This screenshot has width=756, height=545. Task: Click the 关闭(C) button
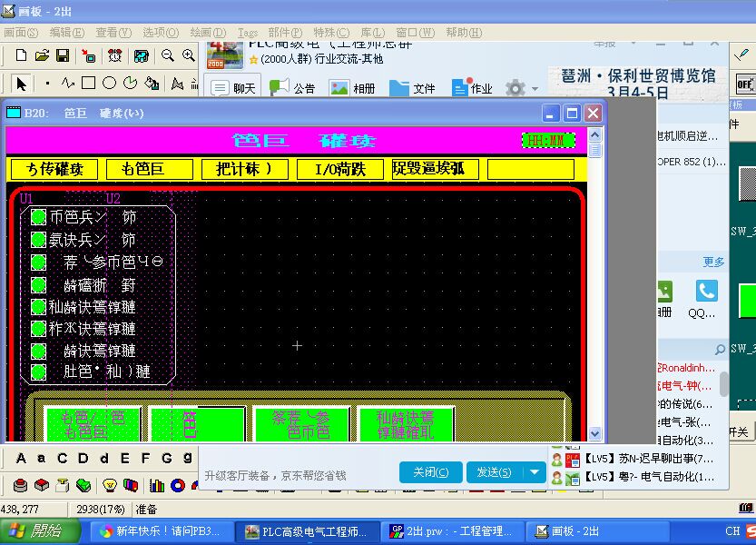click(x=430, y=472)
